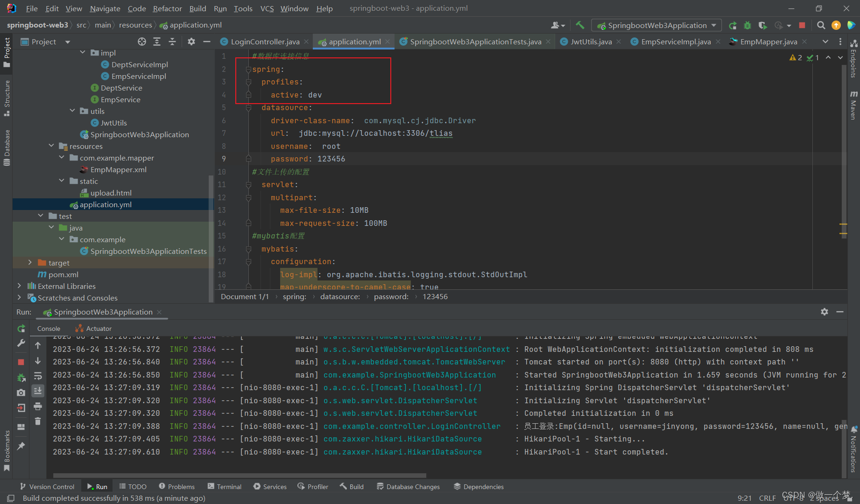
Task: Expand the target folder
Action: [x=30, y=262]
